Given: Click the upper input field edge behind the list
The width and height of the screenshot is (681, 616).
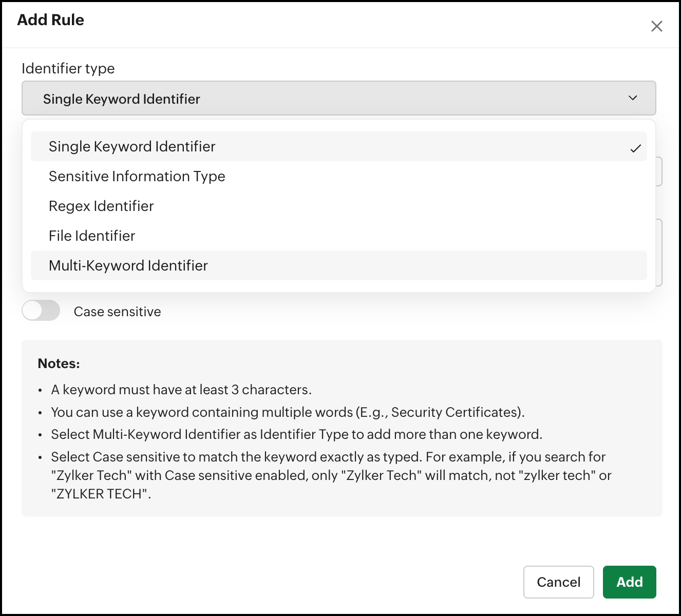Looking at the screenshot, I should (659, 171).
